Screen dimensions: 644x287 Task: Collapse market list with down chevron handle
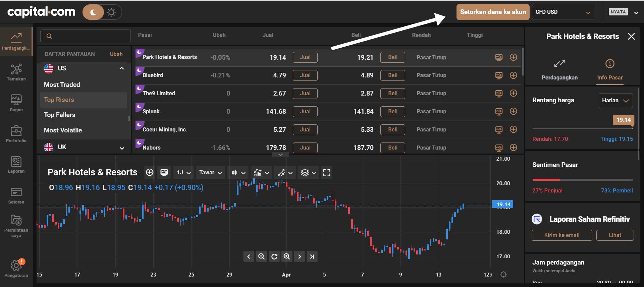point(281,155)
